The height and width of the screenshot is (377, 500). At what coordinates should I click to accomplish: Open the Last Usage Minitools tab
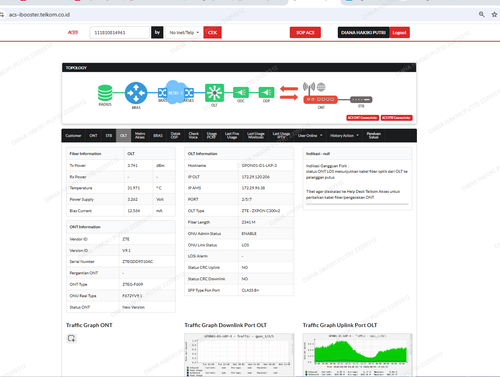[256, 136]
